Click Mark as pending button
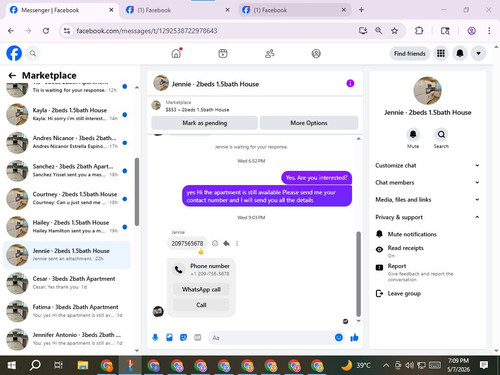Image resolution: width=500 pixels, height=375 pixels. click(204, 123)
